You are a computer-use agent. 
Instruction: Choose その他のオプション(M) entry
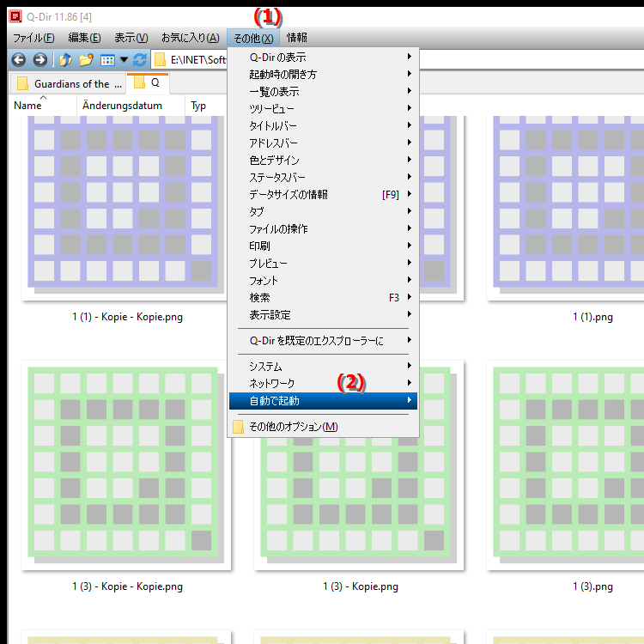323,427
